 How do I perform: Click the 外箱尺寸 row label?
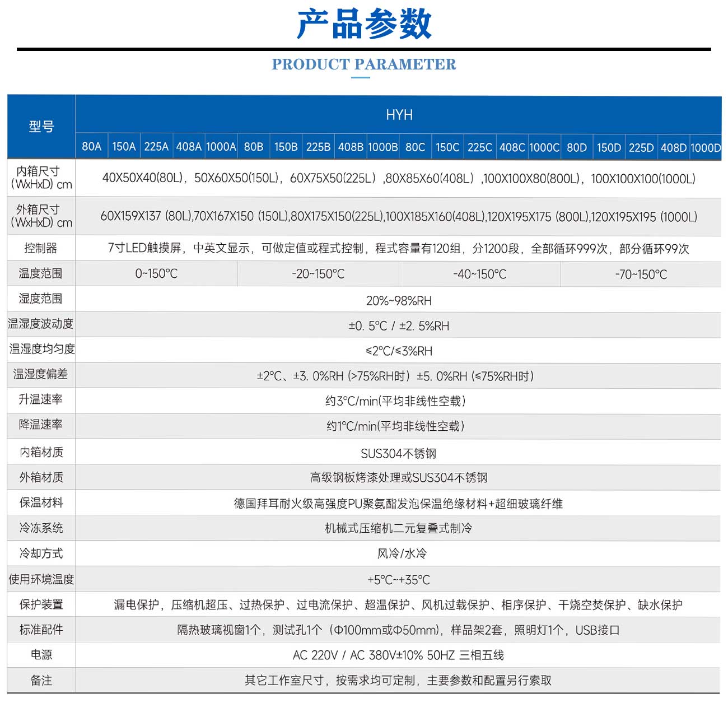pyautogui.click(x=41, y=216)
